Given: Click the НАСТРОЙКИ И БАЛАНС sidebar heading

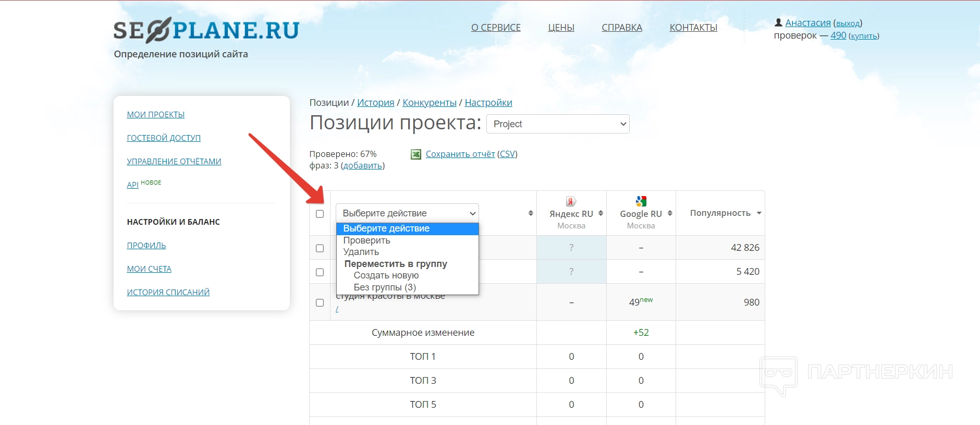Looking at the screenshot, I should (174, 222).
